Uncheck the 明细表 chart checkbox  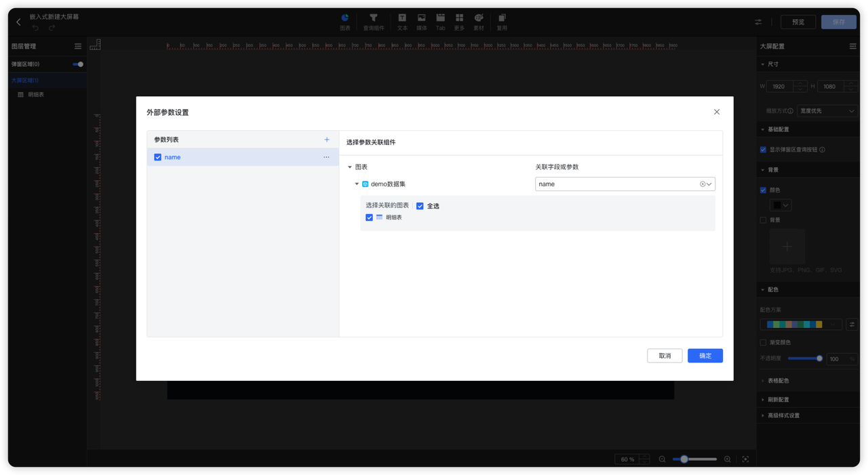point(370,218)
